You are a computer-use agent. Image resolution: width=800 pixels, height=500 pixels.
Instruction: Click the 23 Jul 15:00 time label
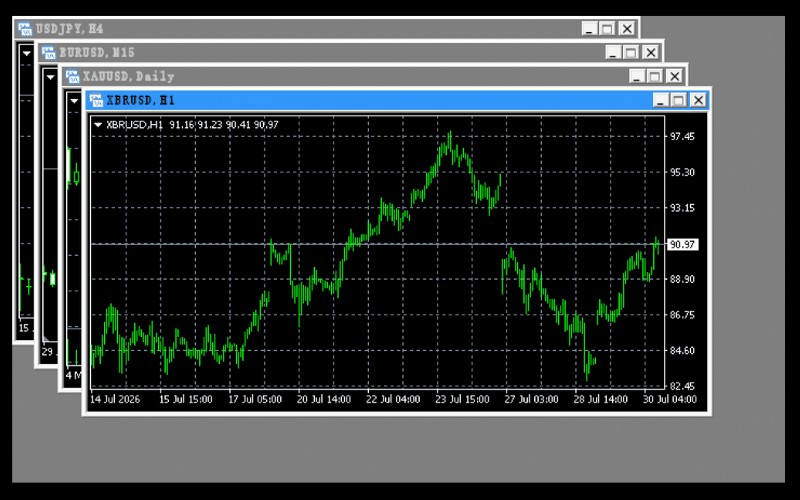(462, 399)
